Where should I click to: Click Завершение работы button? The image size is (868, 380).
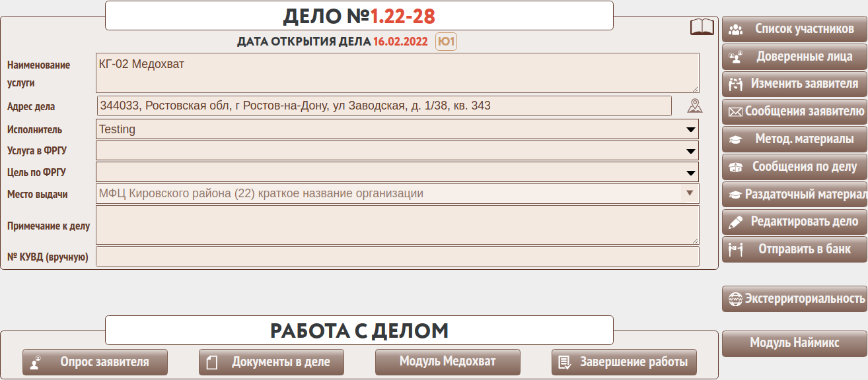click(x=624, y=362)
